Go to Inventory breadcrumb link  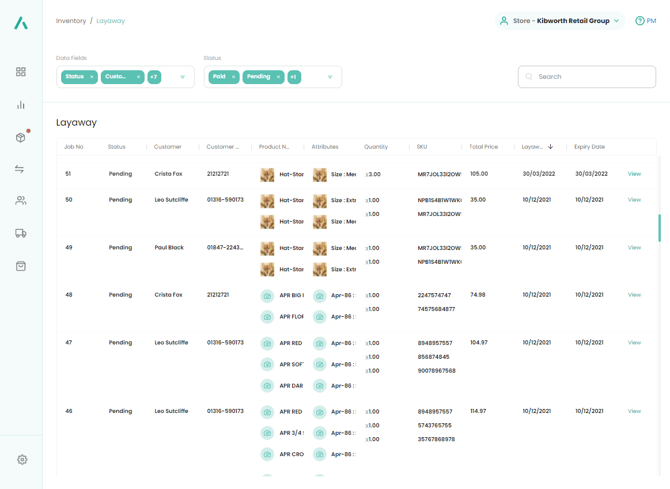(x=71, y=21)
